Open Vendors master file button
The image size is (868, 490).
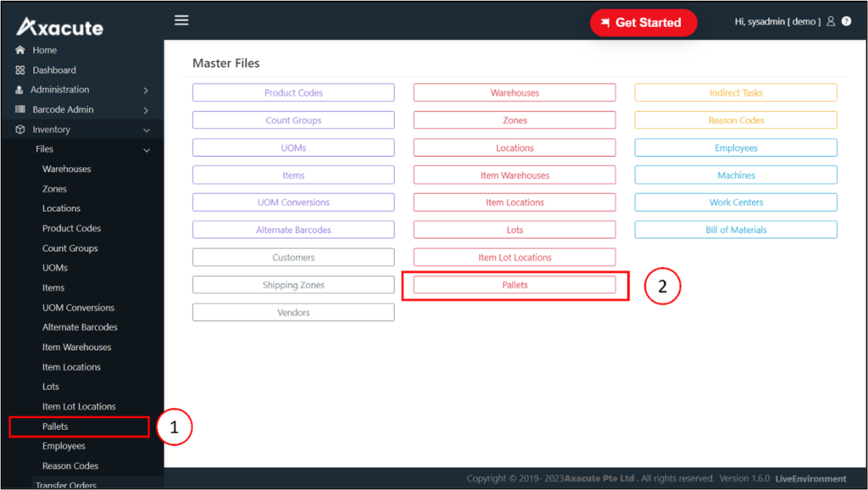[x=293, y=312]
